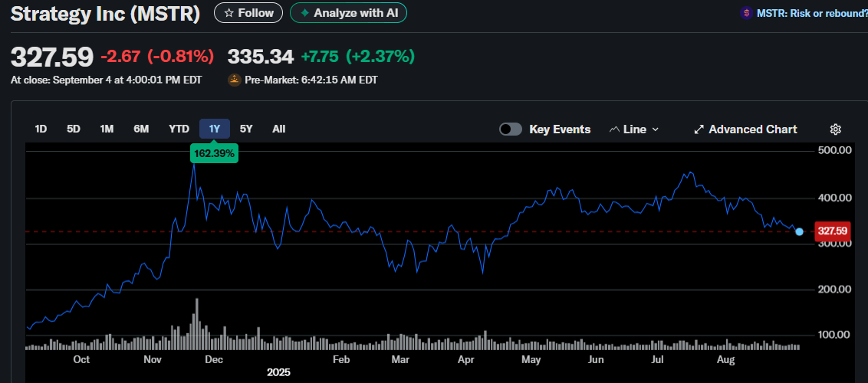
Task: Expand the Line chart type dropdown
Action: point(655,129)
